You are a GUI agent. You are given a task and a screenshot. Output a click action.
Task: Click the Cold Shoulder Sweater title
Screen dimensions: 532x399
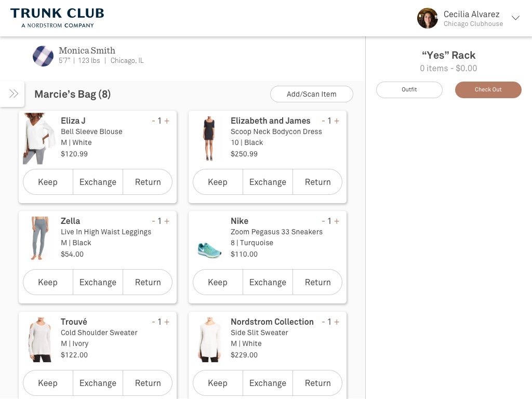tap(99, 332)
